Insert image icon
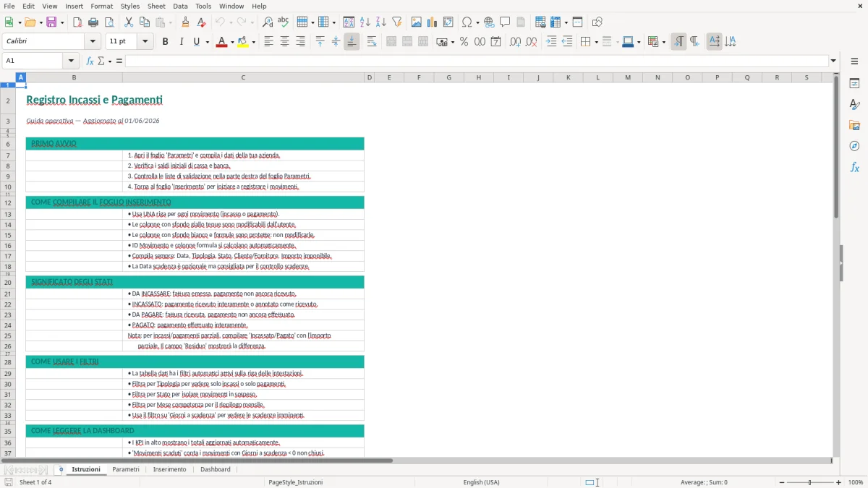Viewport: 868px width, 488px height. coord(417,22)
